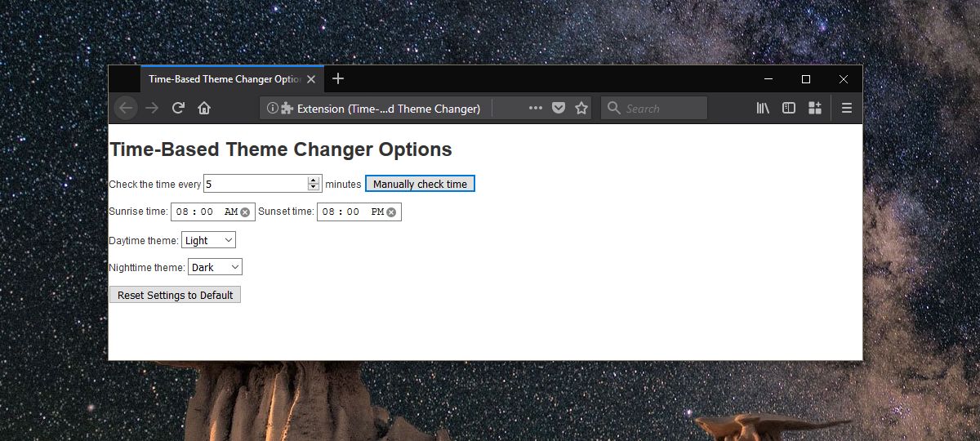
Task: Click the Time-Based Theme Changer Options heading
Action: click(x=280, y=149)
